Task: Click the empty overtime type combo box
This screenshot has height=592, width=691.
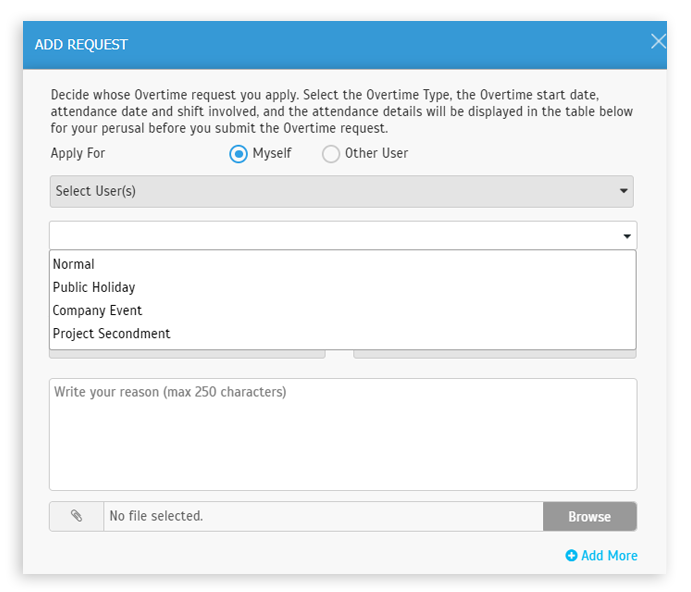Action: tap(343, 235)
